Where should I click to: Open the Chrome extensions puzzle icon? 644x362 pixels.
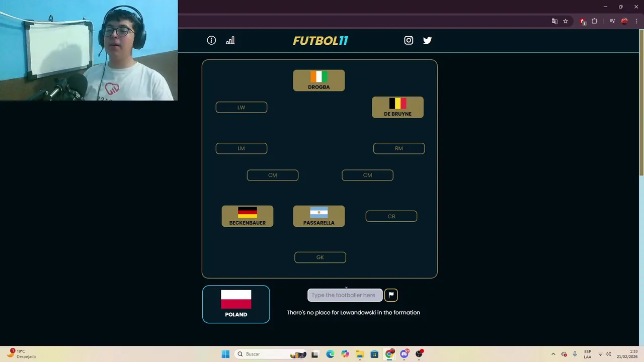click(594, 21)
